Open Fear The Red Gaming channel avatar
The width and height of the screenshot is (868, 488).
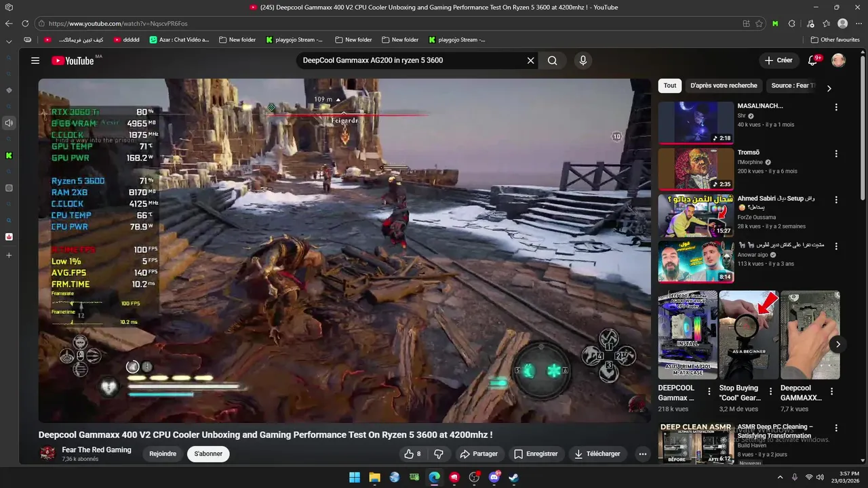point(47,453)
